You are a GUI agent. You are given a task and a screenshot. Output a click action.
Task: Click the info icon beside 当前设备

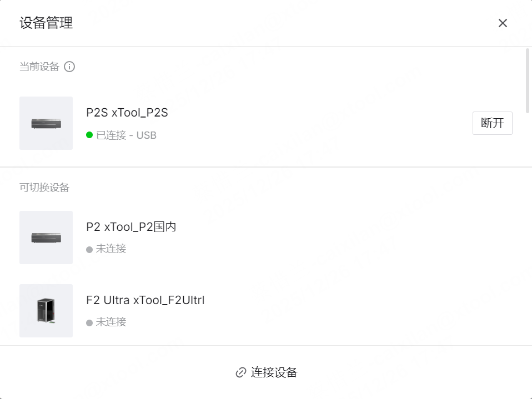(x=69, y=67)
